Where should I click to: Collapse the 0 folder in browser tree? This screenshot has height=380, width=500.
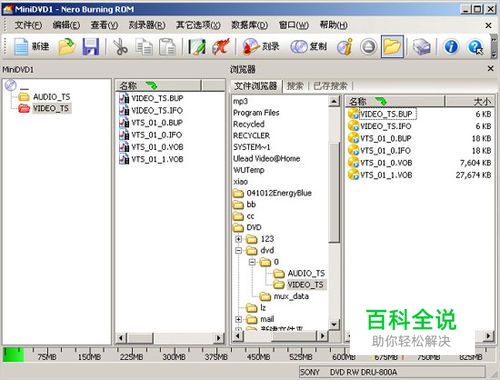point(252,262)
